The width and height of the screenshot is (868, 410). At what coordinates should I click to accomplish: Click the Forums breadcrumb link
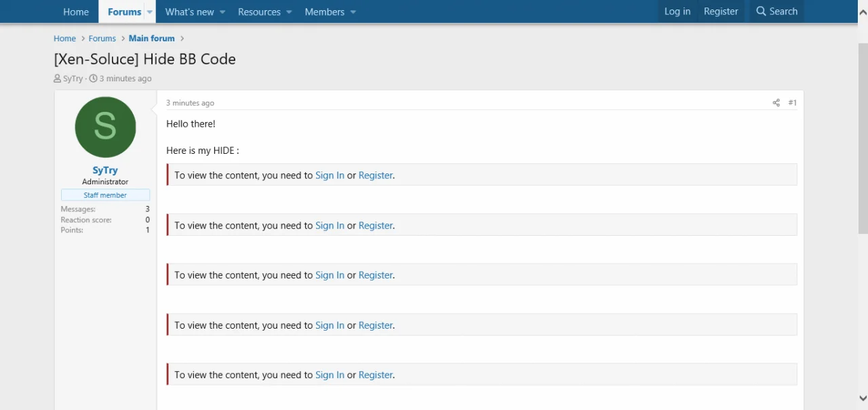pyautogui.click(x=102, y=39)
